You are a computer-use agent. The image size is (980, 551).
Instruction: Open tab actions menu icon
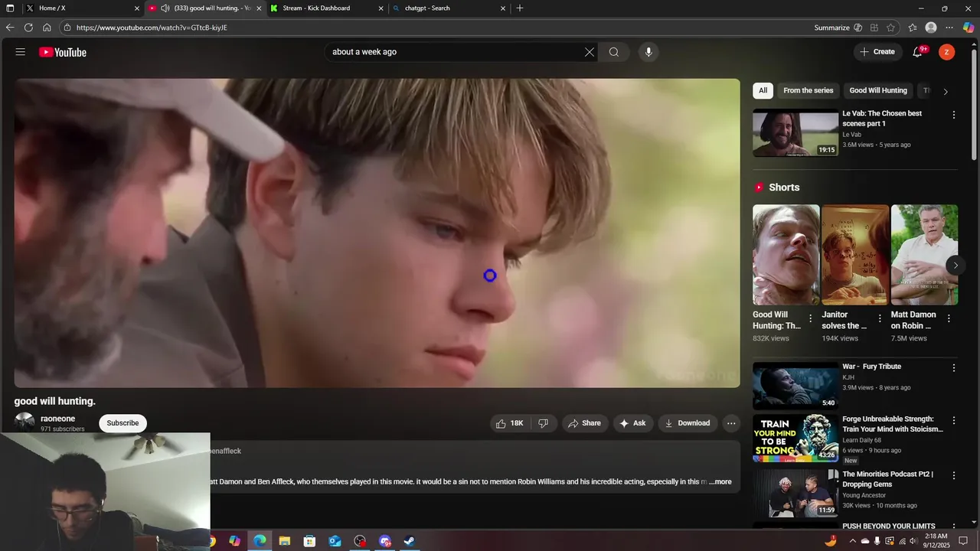click(10, 8)
